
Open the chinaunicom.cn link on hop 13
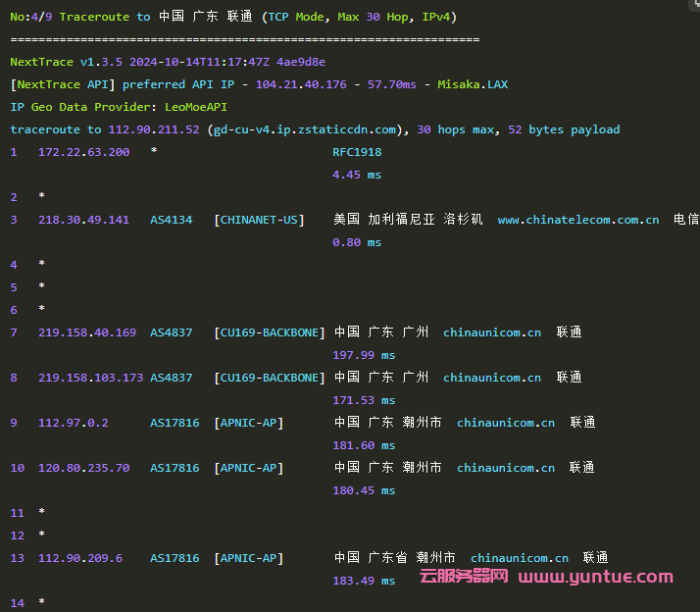click(519, 558)
